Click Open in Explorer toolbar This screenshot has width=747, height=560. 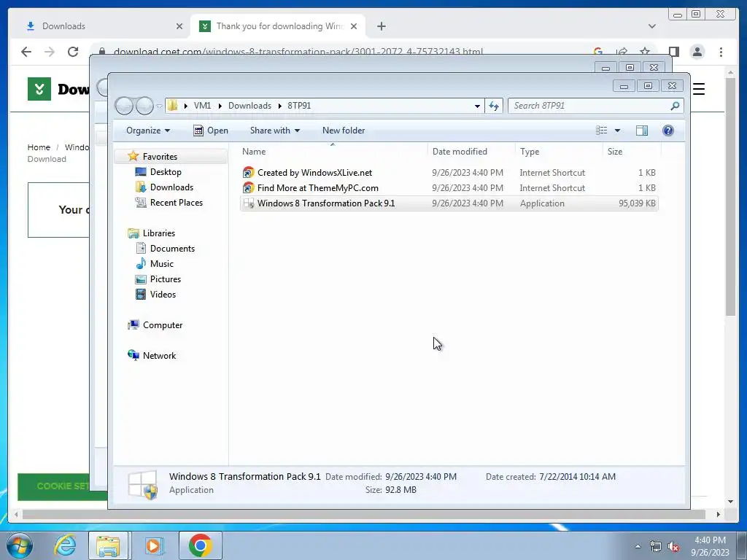pyautogui.click(x=211, y=131)
